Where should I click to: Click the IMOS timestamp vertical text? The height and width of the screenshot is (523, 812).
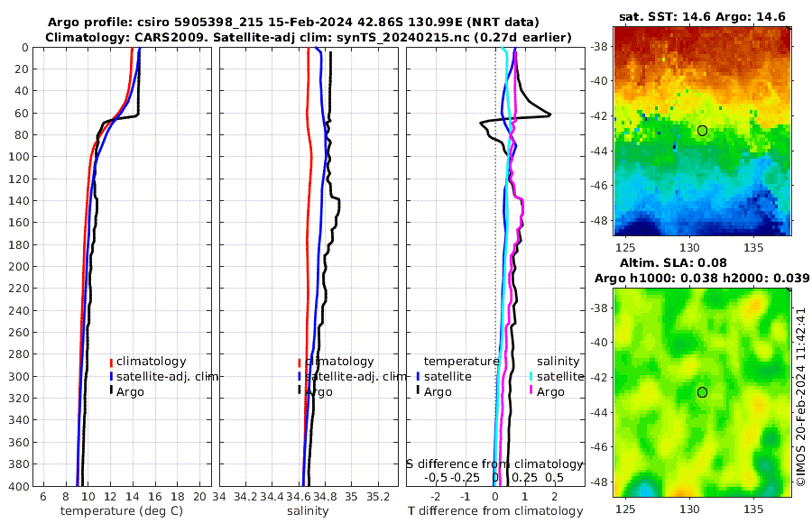(800, 397)
